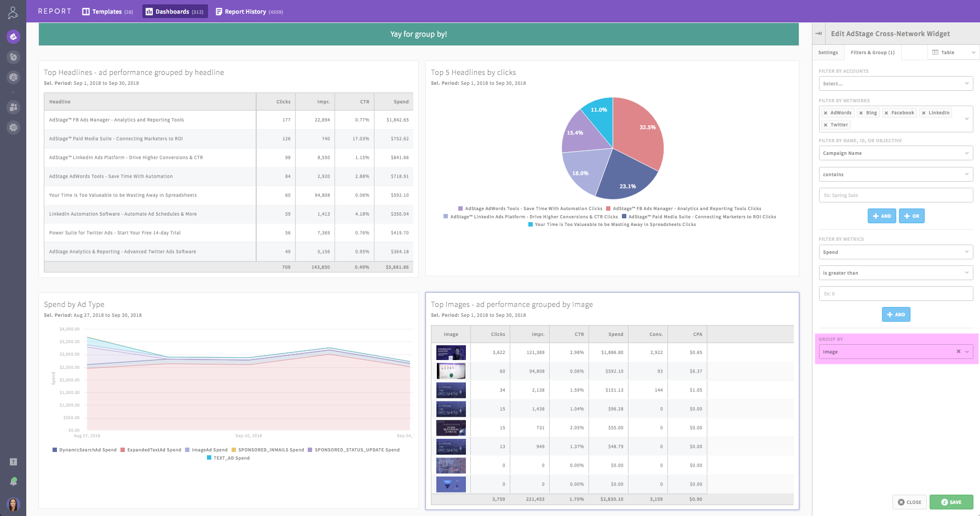This screenshot has width=980, height=516.
Task: Click the OR button under name filter
Action: point(912,216)
